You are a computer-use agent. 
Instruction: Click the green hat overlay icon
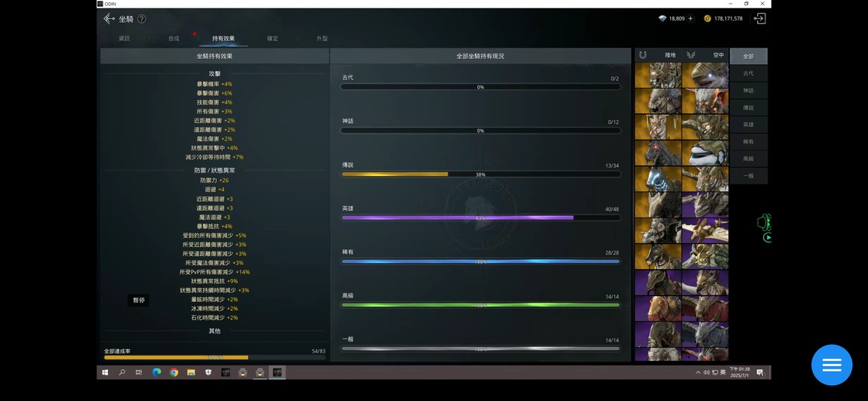tap(765, 221)
